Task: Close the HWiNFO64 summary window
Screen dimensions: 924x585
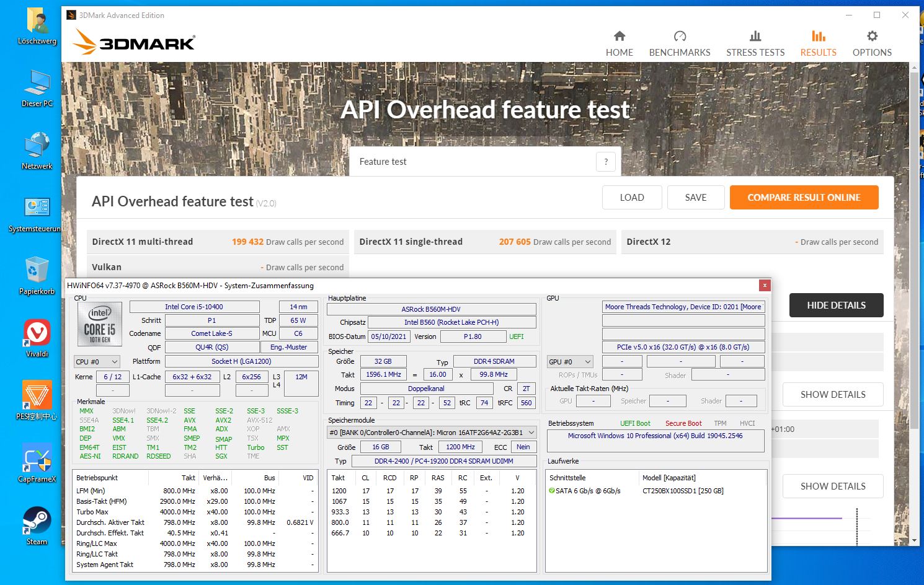Action: click(x=765, y=285)
